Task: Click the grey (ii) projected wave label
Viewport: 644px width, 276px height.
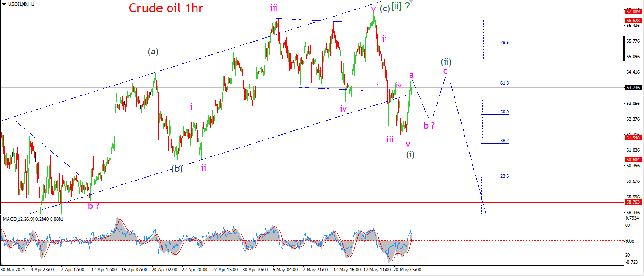Action: [x=446, y=61]
